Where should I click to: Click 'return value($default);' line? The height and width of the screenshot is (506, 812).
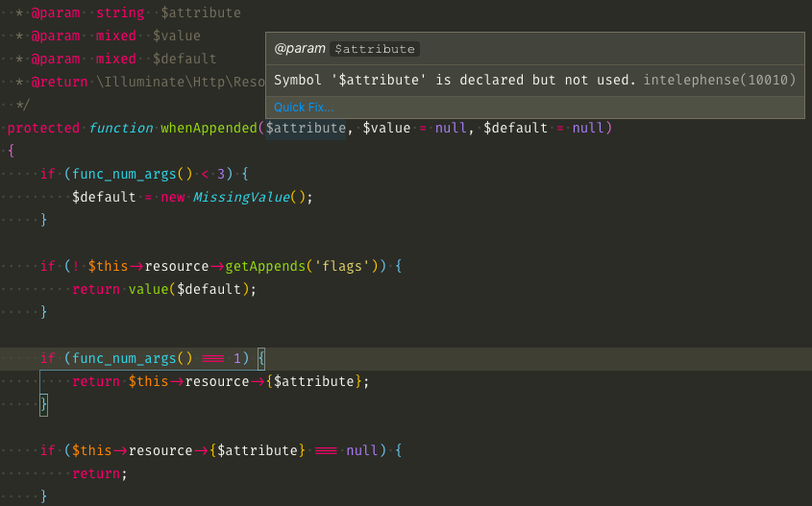click(164, 289)
